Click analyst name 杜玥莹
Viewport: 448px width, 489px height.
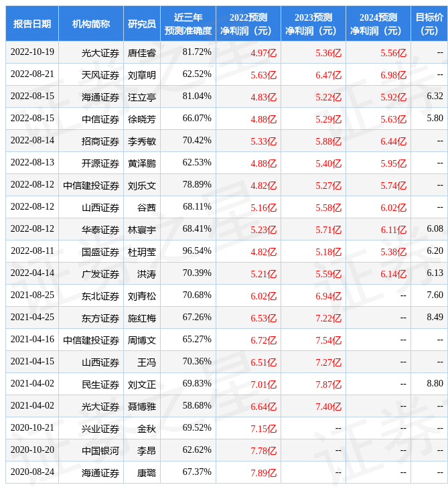click(142, 252)
